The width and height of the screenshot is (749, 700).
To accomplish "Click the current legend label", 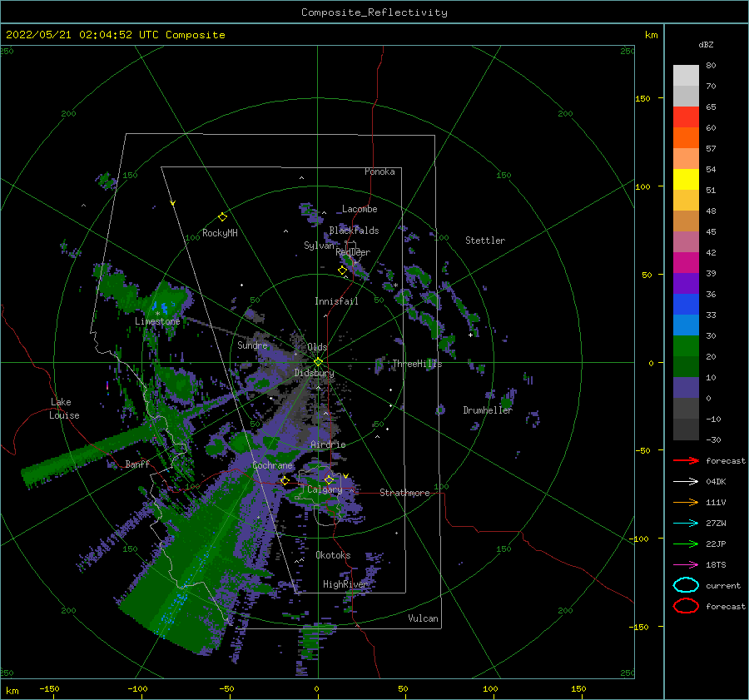I will pyautogui.click(x=723, y=585).
